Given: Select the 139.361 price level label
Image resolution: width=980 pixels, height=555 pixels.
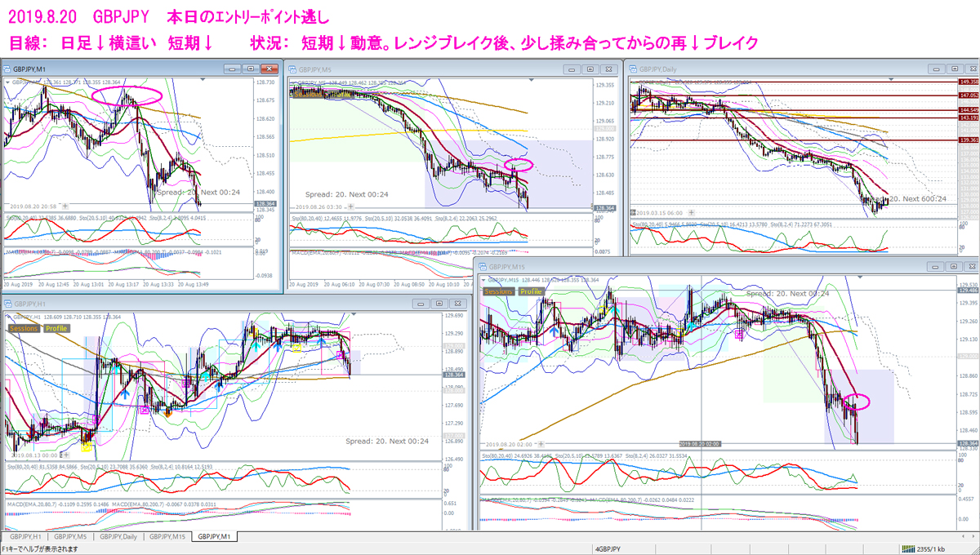Looking at the screenshot, I should pos(969,140).
